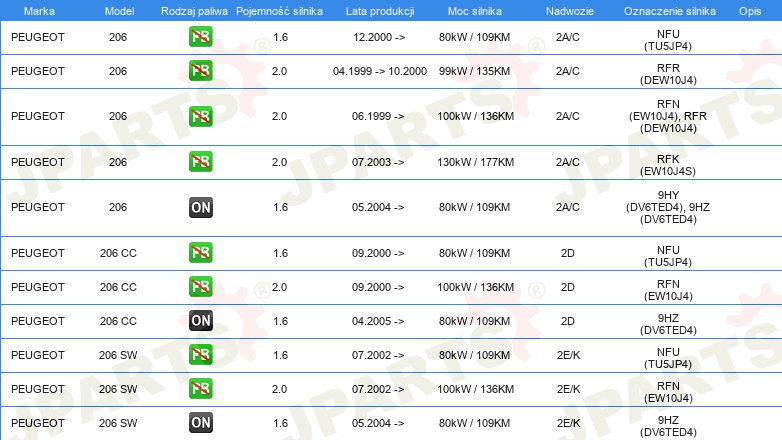Screen dimensions: 782x440
Task: Click the Model column header
Action: coord(119,11)
